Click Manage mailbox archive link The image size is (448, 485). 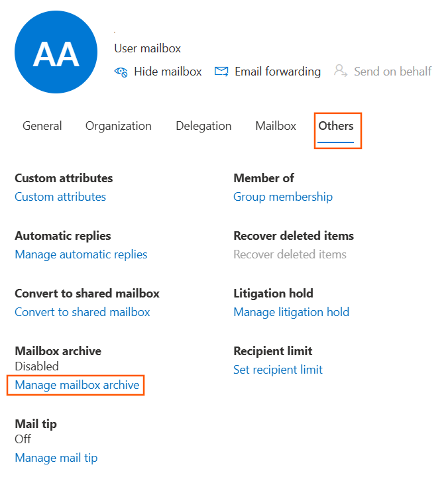[77, 385]
